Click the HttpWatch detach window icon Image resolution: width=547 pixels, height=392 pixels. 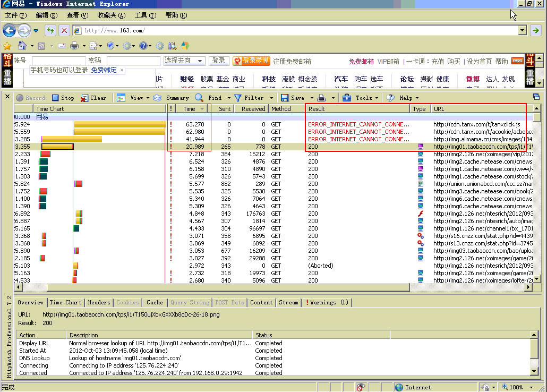[x=536, y=97]
